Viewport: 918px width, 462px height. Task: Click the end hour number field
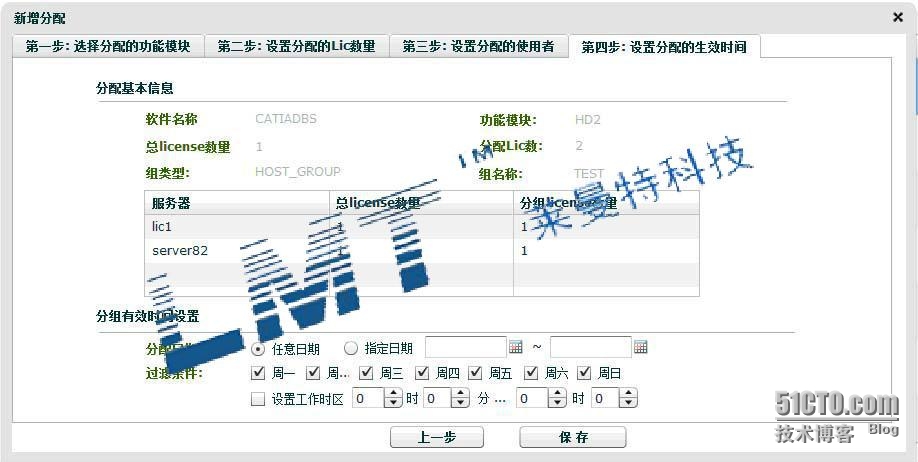[x=532, y=399]
